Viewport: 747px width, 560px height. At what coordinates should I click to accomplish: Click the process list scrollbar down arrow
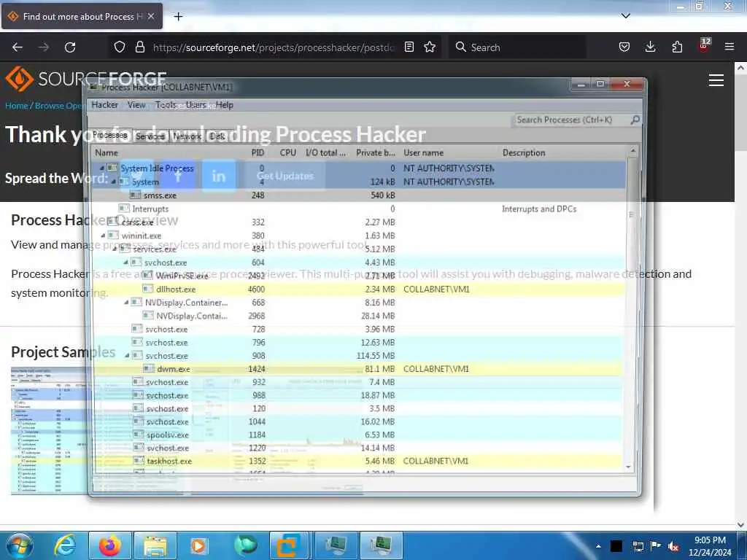click(x=628, y=467)
